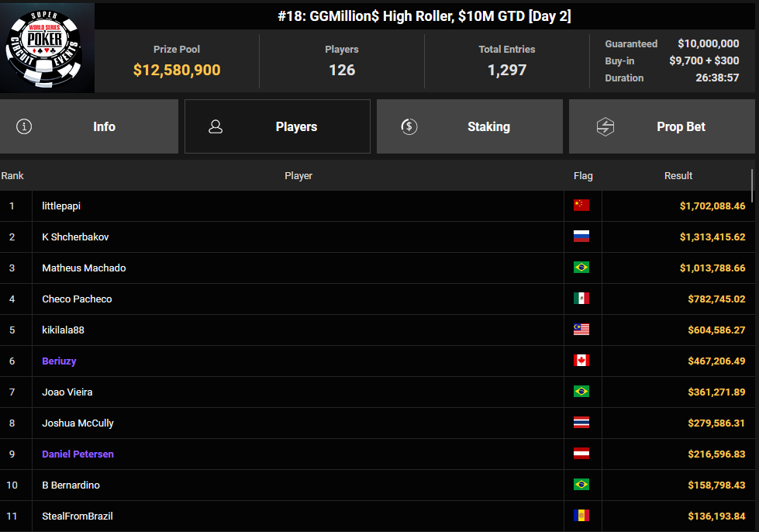Click the player list vertical scrollbar
759x532 pixels.
pyautogui.click(x=752, y=186)
